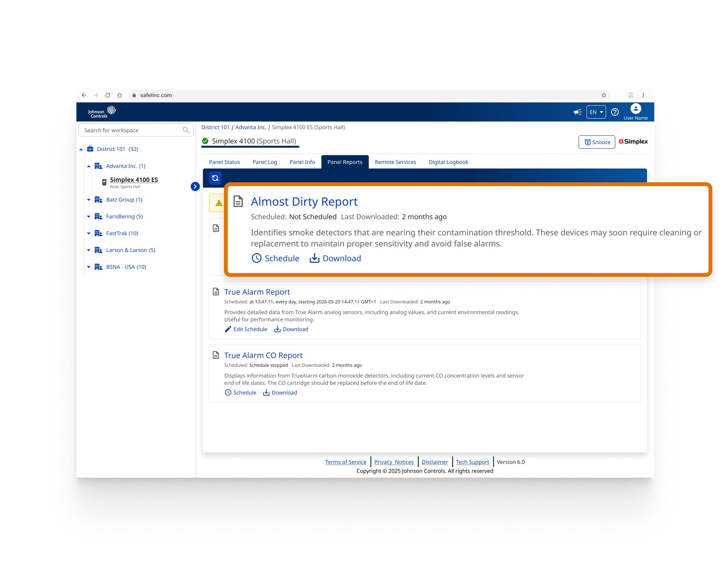
Task: Click the True Alarm CO Report document icon
Action: 216,355
